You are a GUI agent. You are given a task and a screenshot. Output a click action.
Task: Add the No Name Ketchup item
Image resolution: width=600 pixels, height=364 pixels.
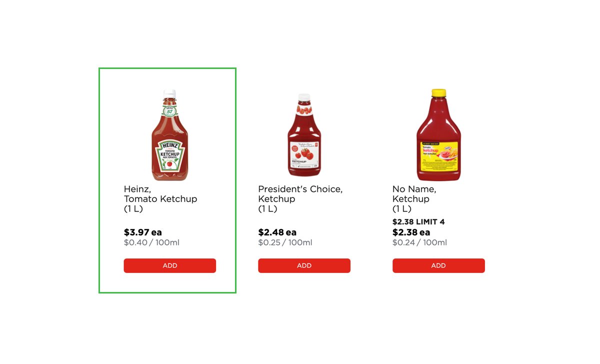[438, 265]
